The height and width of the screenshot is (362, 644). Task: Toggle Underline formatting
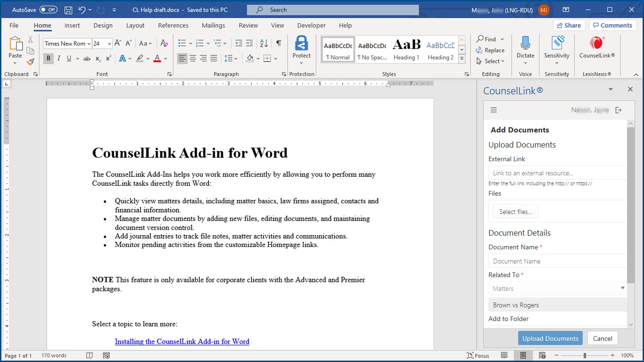tap(69, 58)
